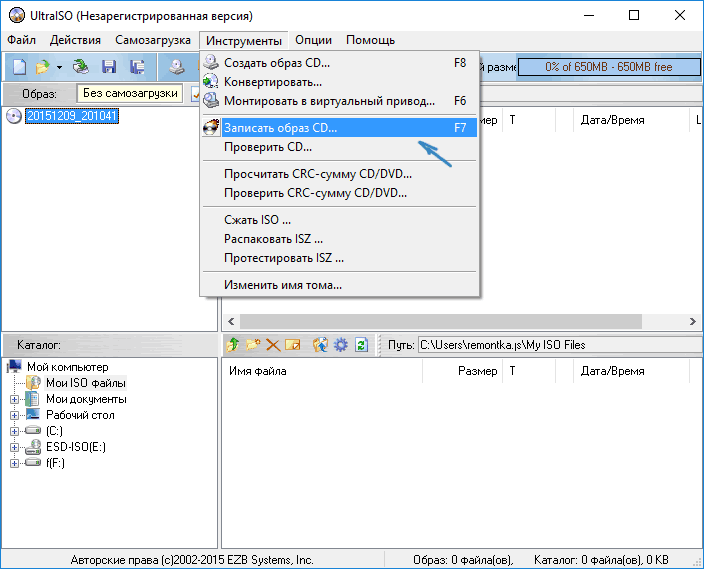Screen dimensions: 704x569
Task: Click the Путь path field
Action: coord(559,345)
